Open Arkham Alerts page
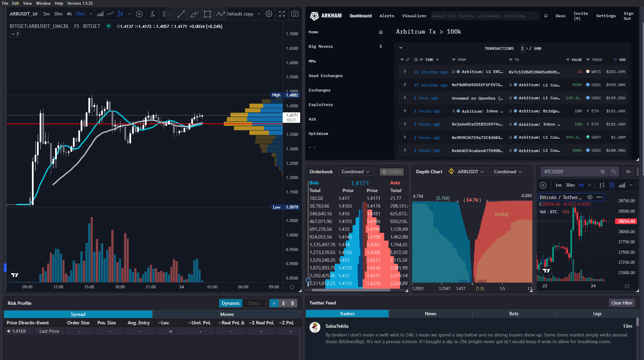Screen dimensions: 644x360 coord(387,16)
